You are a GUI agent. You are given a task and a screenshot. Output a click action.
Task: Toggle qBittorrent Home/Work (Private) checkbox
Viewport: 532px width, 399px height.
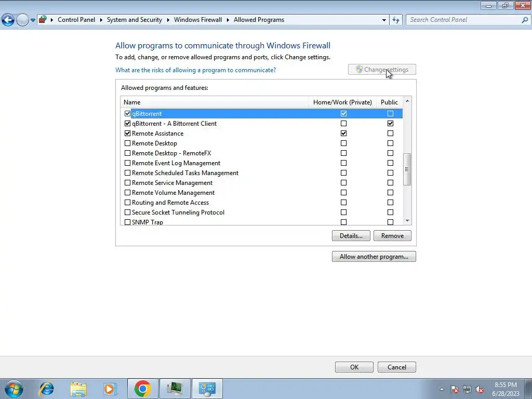(x=344, y=114)
